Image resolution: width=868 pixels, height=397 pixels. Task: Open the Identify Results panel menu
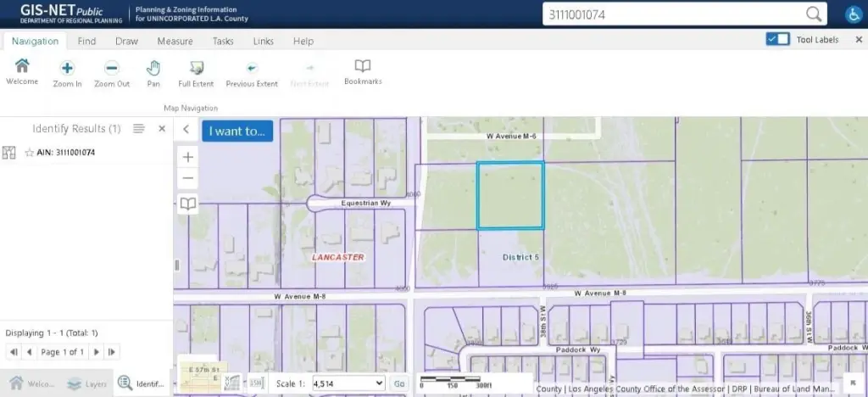139,129
